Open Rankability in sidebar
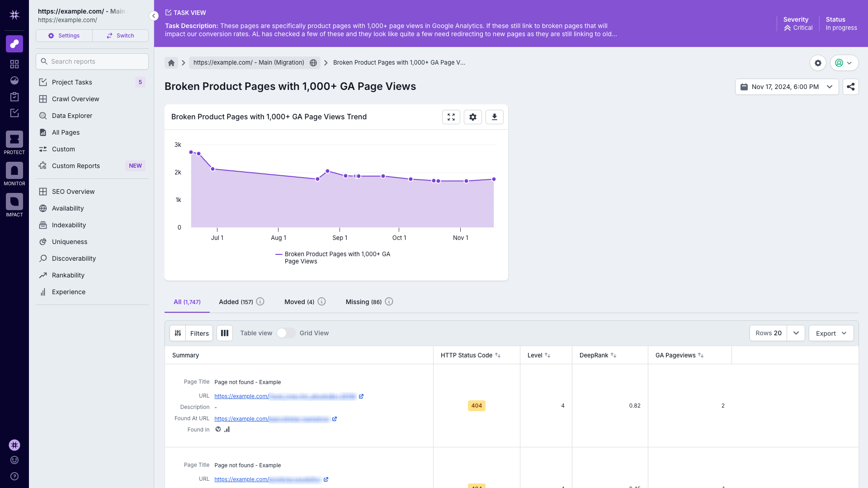The image size is (868, 488). click(x=92, y=275)
